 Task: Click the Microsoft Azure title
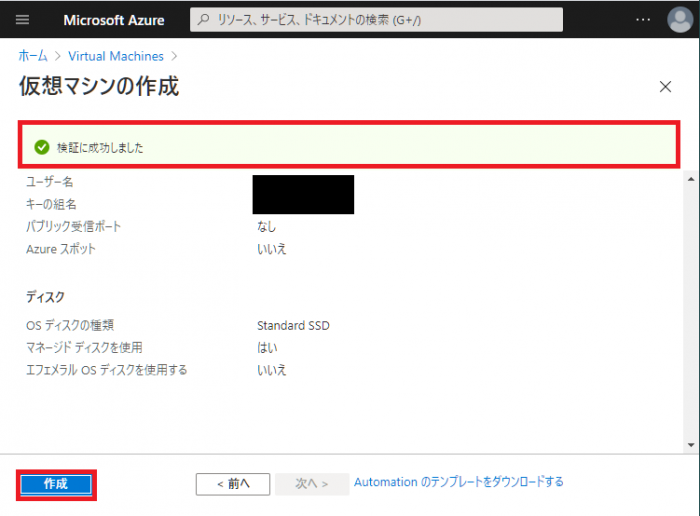(114, 20)
